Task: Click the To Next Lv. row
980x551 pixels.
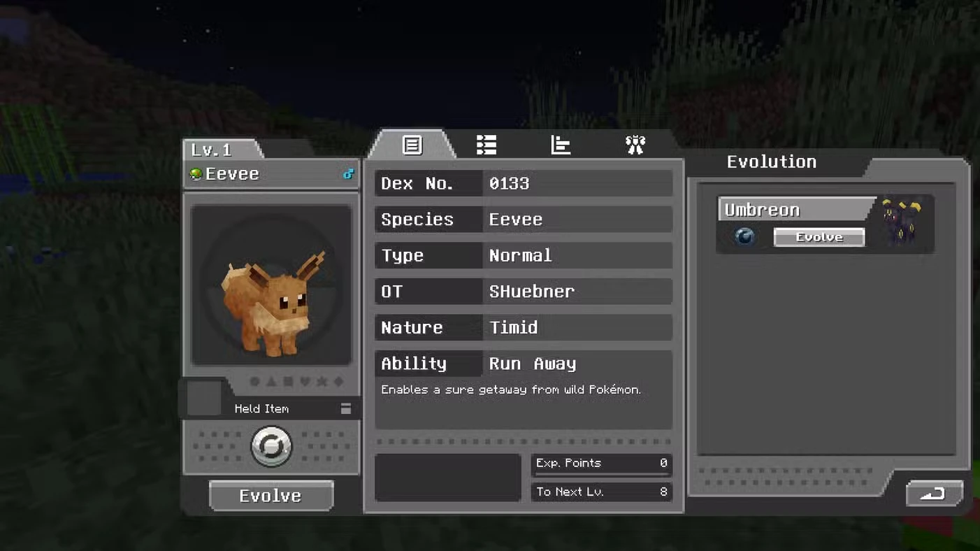Action: (x=602, y=492)
